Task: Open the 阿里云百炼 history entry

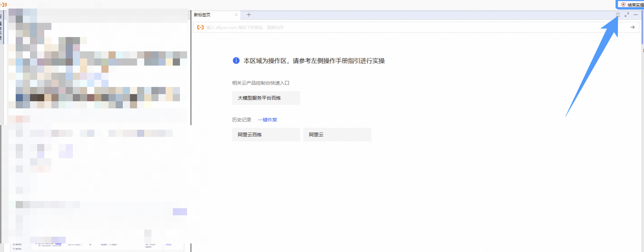Action: tap(266, 135)
